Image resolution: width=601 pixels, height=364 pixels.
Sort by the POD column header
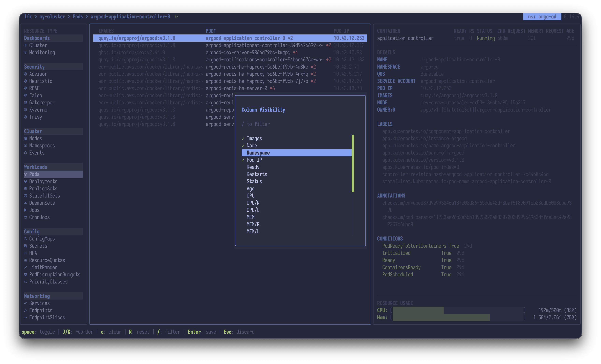pyautogui.click(x=211, y=31)
